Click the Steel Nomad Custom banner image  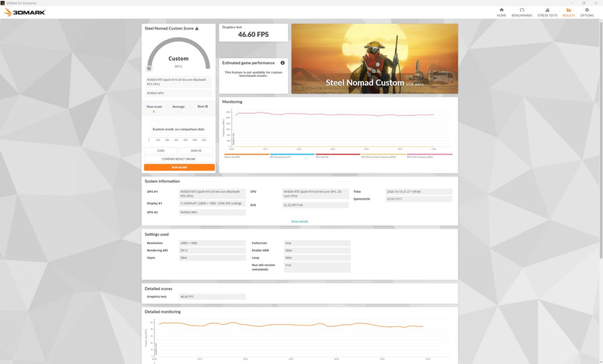point(375,59)
